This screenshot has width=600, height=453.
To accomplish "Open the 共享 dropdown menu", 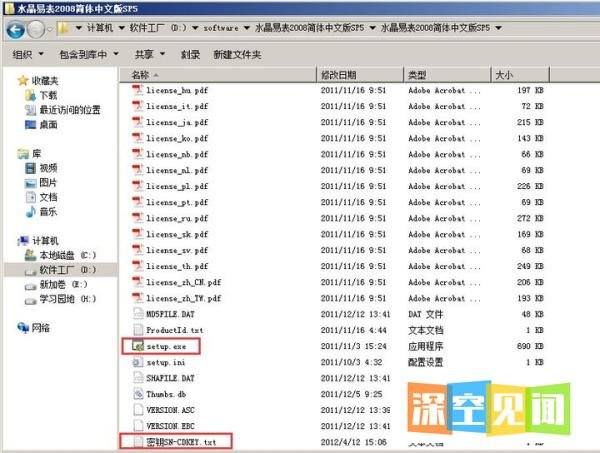I will (150, 55).
